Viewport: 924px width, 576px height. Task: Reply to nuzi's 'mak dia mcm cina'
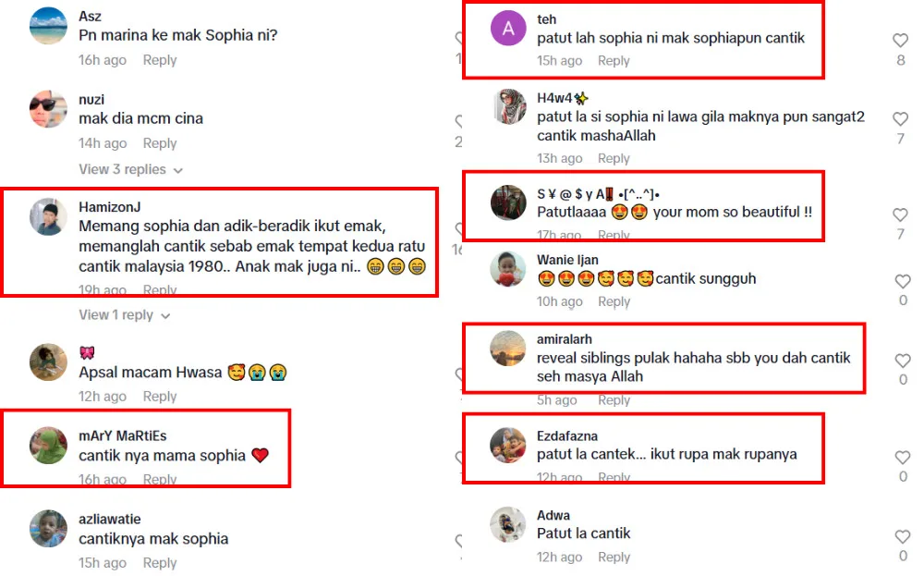pyautogui.click(x=160, y=143)
